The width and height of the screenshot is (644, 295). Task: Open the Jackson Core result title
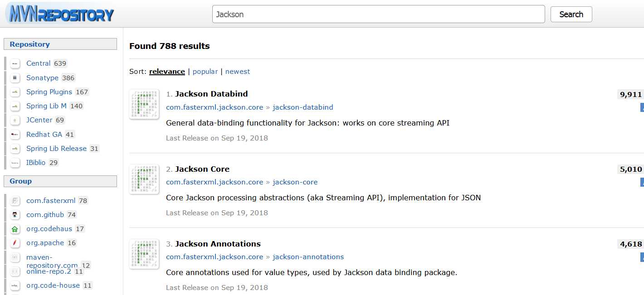[x=202, y=169]
